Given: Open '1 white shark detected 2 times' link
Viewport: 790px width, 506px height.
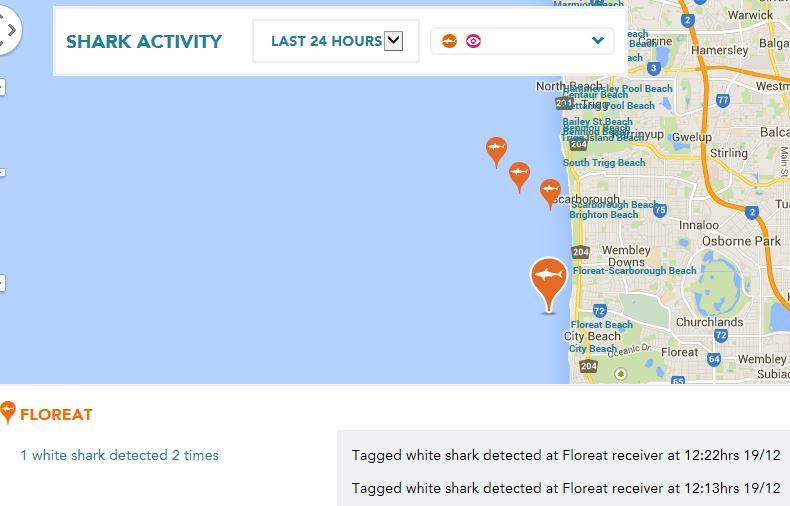Looking at the screenshot, I should [x=119, y=455].
